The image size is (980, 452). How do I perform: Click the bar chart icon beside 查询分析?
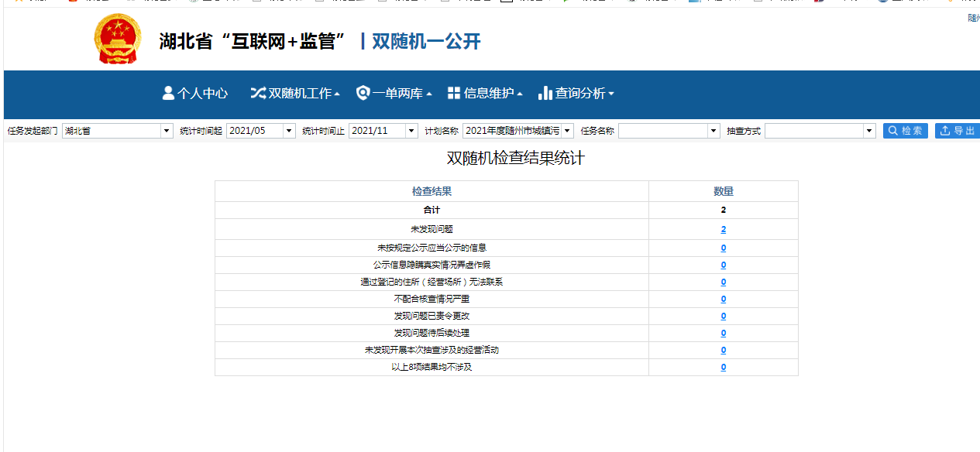coord(545,93)
